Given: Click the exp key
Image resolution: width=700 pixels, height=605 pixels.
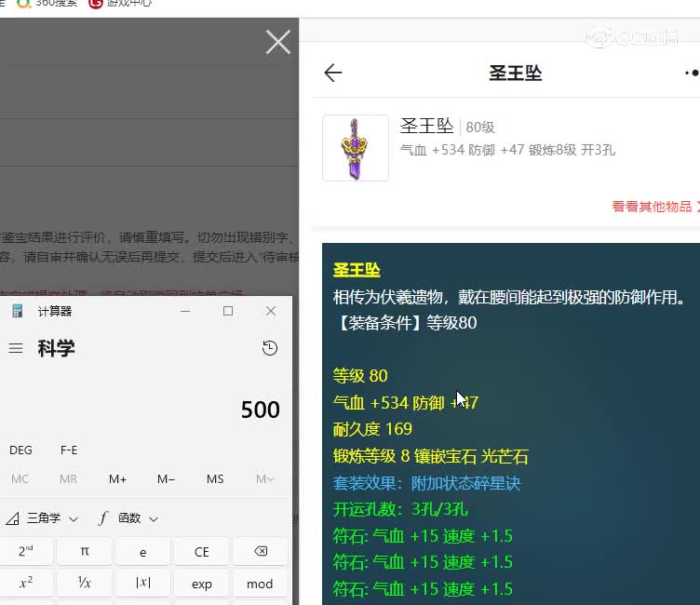Looking at the screenshot, I should [201, 583].
